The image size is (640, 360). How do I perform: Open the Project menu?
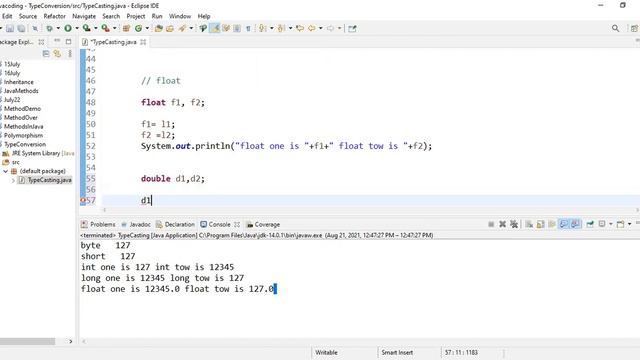[x=136, y=16]
